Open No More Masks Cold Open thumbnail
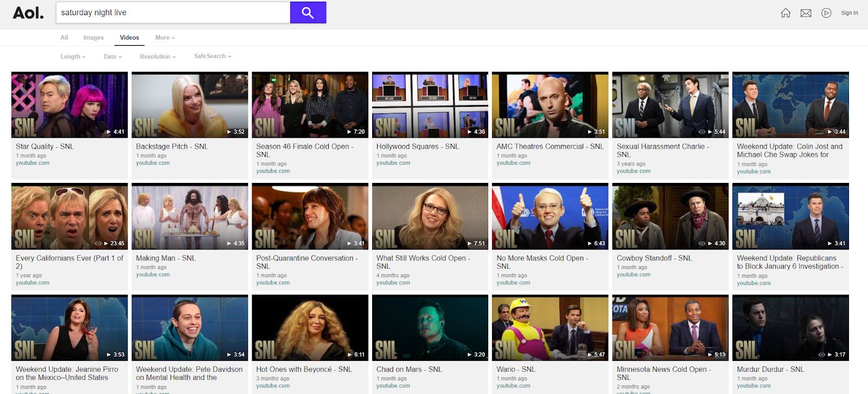This screenshot has height=394, width=868. coord(550,217)
